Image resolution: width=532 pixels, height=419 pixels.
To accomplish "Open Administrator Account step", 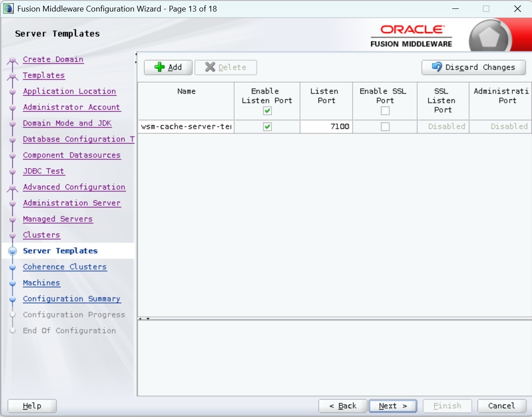I will click(x=71, y=107).
